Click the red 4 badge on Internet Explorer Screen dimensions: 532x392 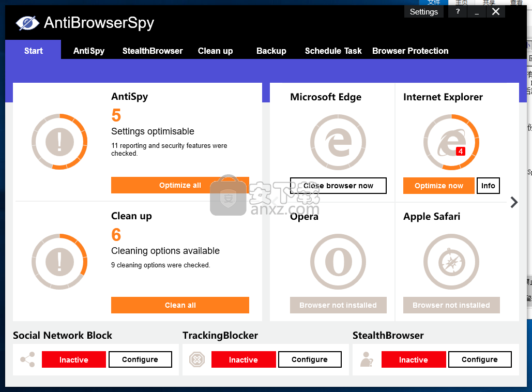coord(461,152)
